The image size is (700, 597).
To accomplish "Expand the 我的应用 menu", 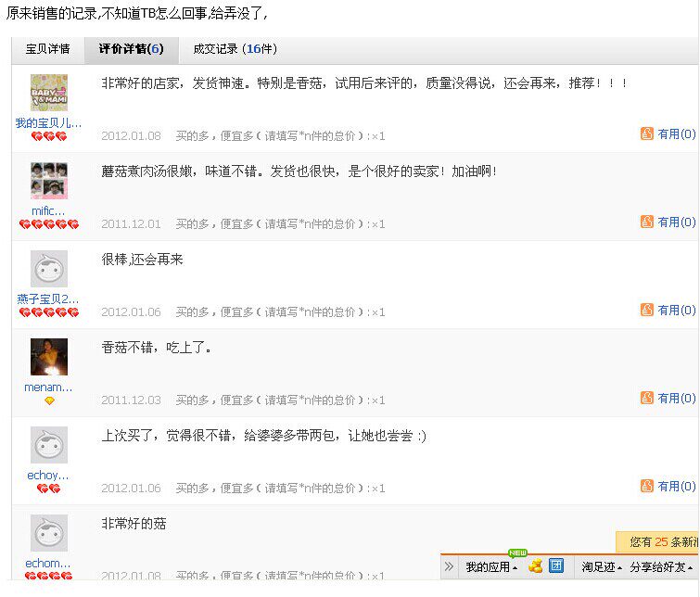I will coord(491,567).
